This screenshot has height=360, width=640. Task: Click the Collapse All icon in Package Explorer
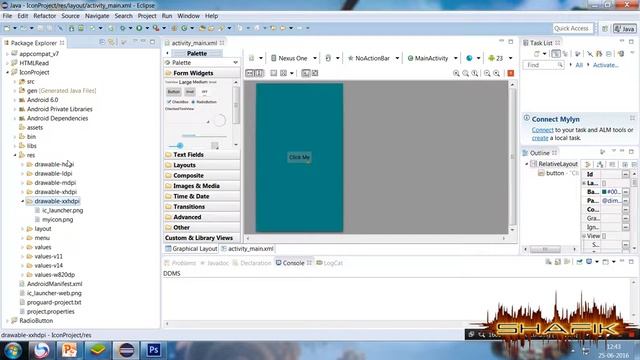point(102,42)
